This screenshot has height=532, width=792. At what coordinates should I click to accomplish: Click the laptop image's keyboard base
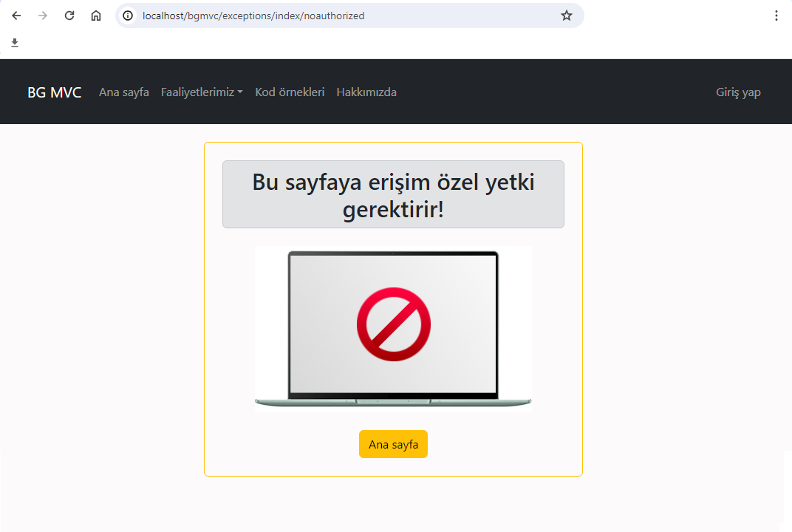(393, 401)
